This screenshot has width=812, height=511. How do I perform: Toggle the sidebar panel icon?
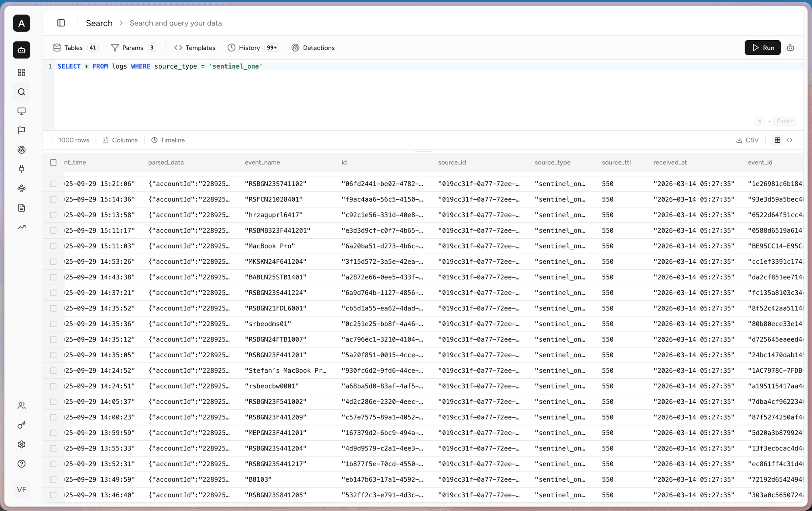tap(61, 23)
